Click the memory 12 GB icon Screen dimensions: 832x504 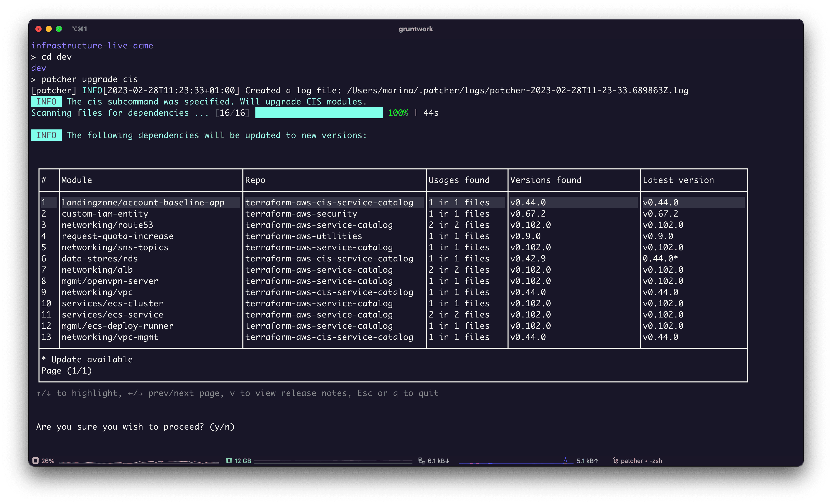point(229,461)
